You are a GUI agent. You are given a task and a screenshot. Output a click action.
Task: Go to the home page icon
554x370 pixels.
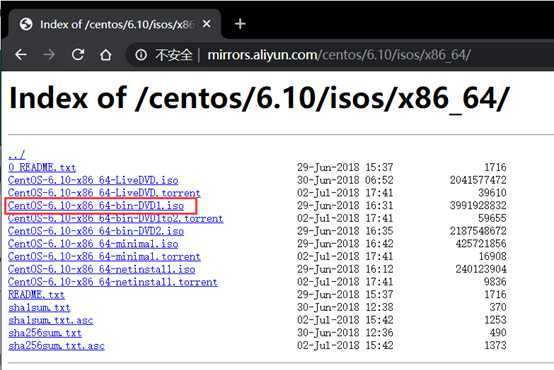coord(106,55)
